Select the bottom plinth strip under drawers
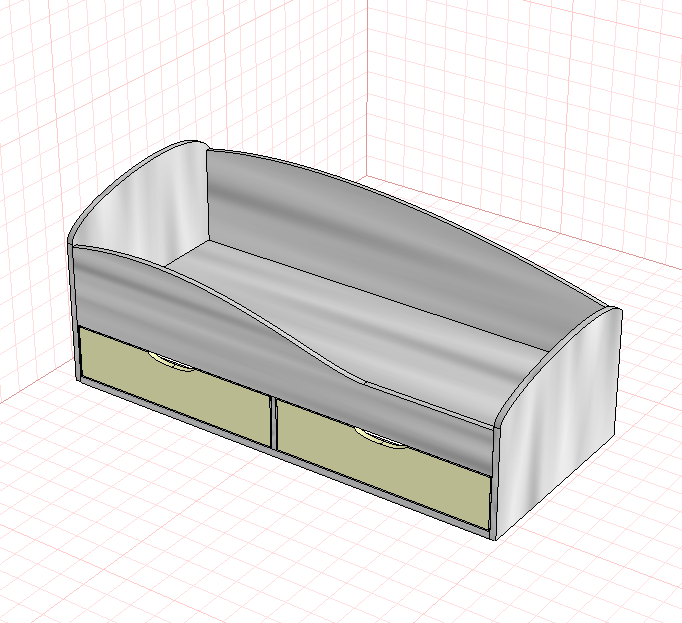Image resolution: width=682 pixels, height=623 pixels. coord(283,458)
